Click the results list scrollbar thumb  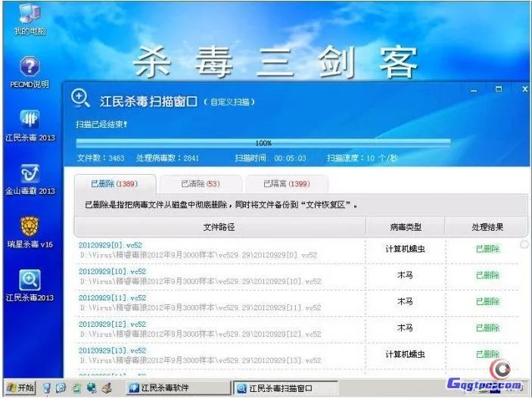524,244
